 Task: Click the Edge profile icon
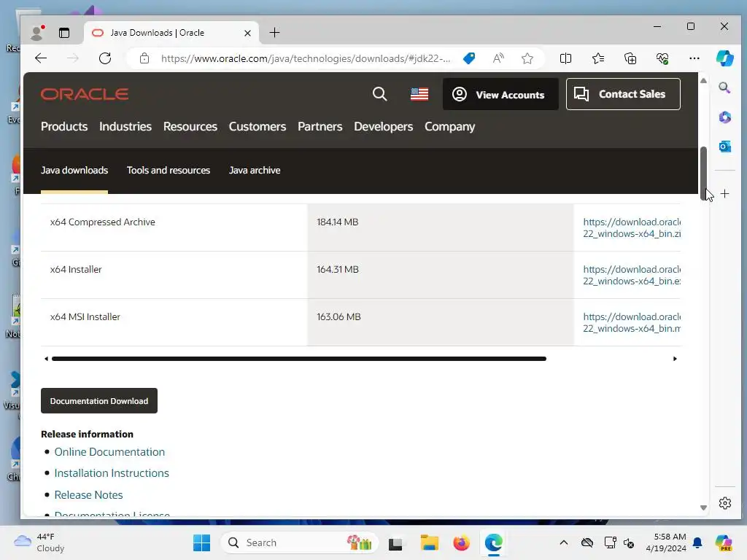coord(37,32)
